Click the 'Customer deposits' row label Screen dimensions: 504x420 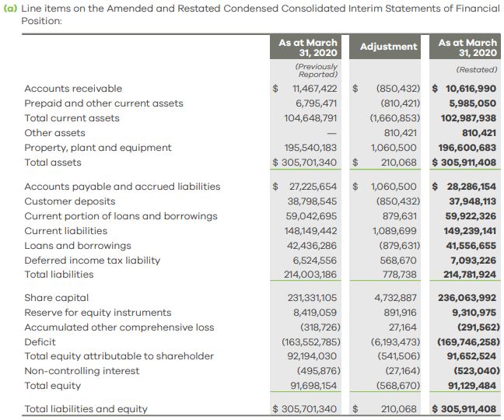pyautogui.click(x=70, y=201)
